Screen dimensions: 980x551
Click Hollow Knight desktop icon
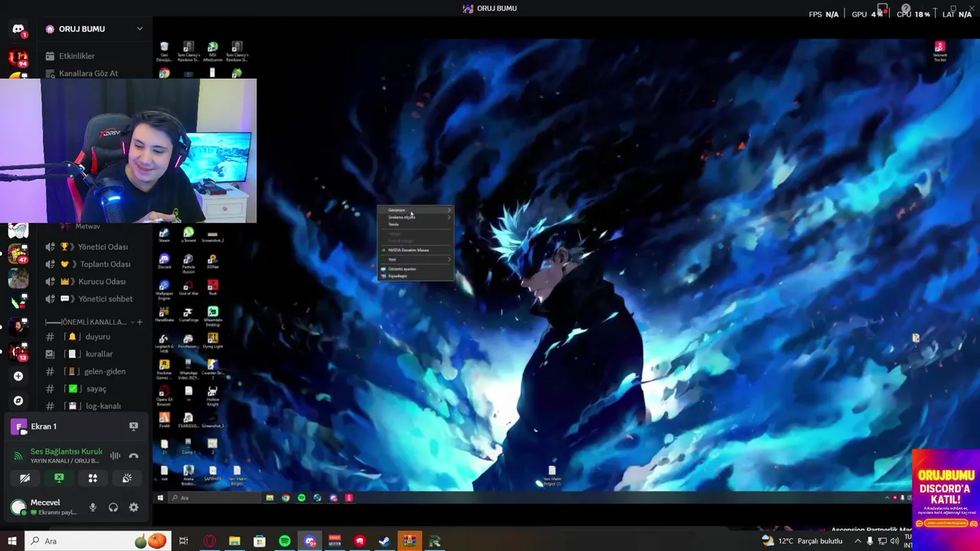coord(212,395)
